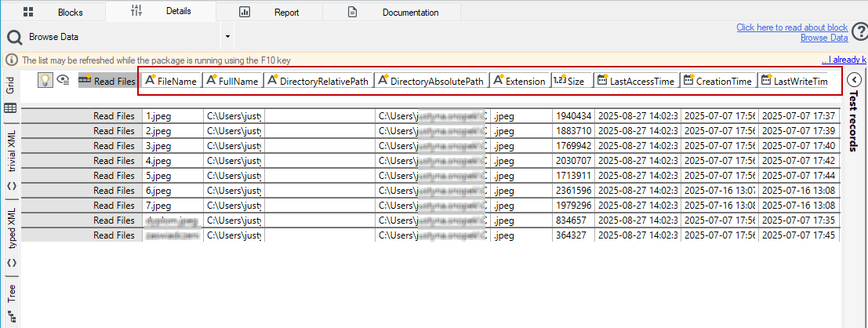Expand the Browse Data block dropdown arrow
This screenshot has height=328, width=868.
point(227,37)
